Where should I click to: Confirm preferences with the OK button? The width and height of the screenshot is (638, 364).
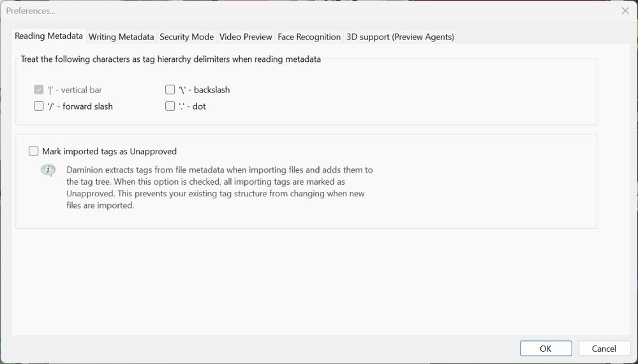click(545, 349)
